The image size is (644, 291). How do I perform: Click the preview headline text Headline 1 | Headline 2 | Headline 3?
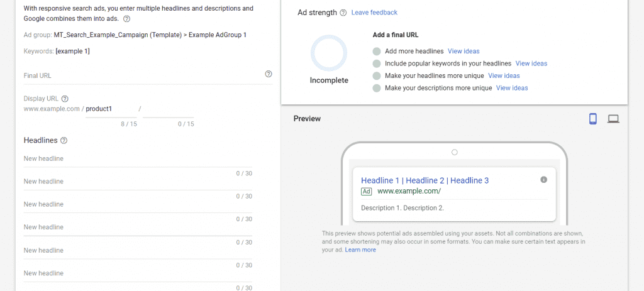425,180
